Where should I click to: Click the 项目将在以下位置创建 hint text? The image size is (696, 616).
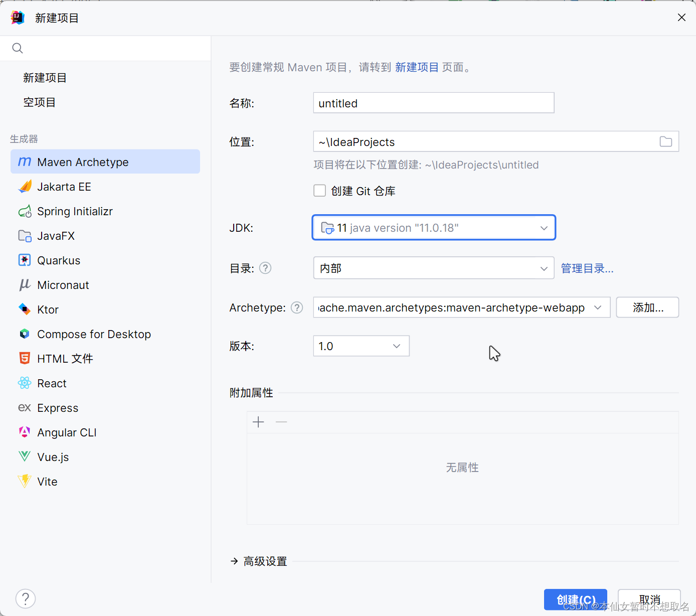point(426,165)
